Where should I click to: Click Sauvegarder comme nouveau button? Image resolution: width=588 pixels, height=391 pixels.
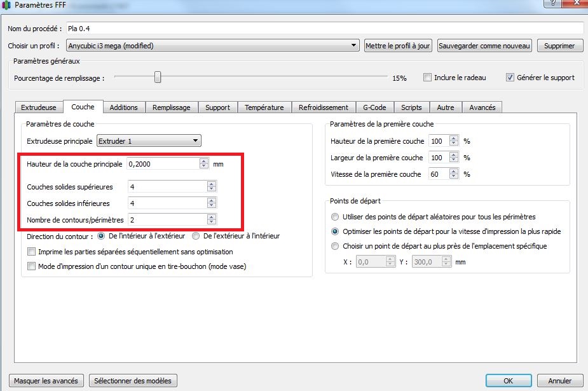click(484, 46)
